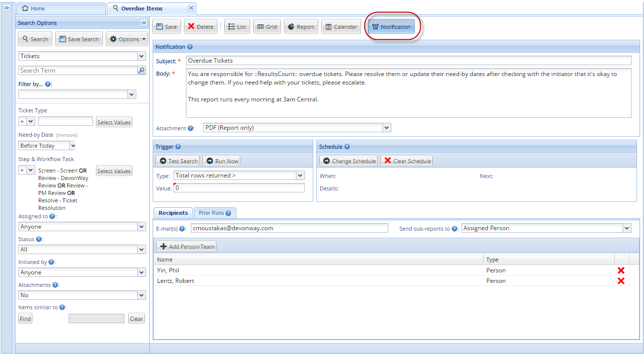Click the Change Schedule button

coord(348,161)
